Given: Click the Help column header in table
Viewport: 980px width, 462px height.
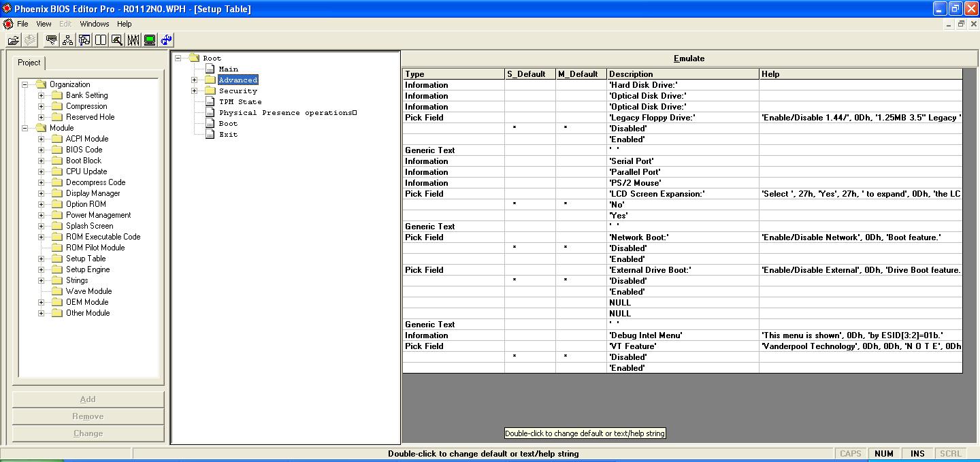Looking at the screenshot, I should tap(861, 74).
